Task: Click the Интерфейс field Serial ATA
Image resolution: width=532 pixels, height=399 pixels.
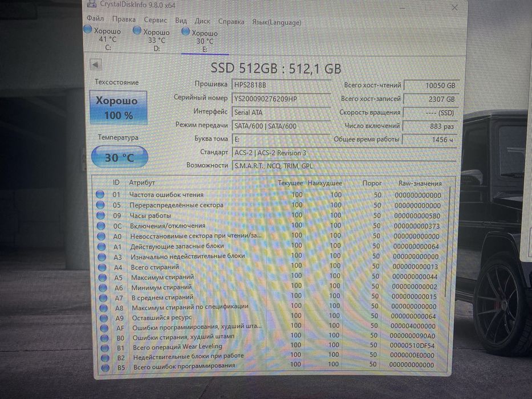Action: (281, 112)
